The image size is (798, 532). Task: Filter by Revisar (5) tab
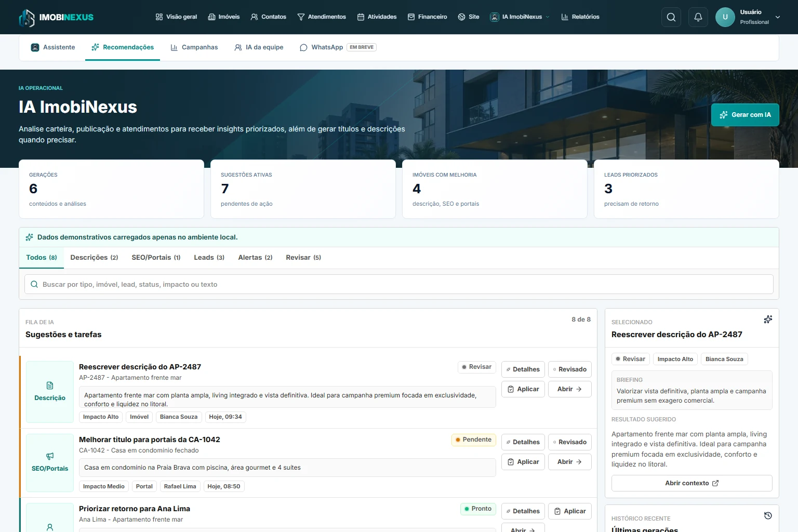(303, 258)
